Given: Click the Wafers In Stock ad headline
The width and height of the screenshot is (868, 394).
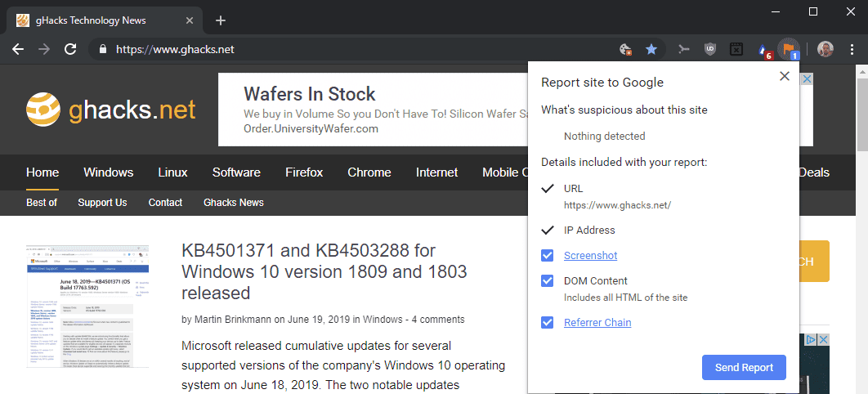Looking at the screenshot, I should click(x=310, y=93).
